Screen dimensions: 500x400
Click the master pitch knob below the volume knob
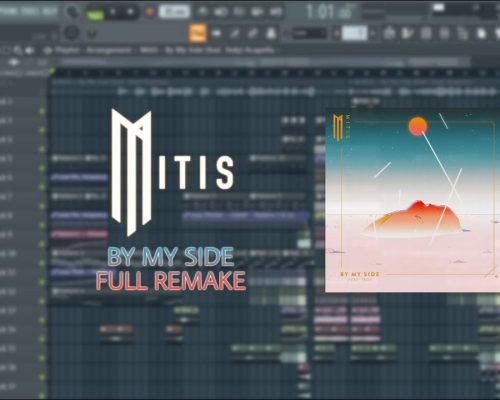tap(72, 33)
